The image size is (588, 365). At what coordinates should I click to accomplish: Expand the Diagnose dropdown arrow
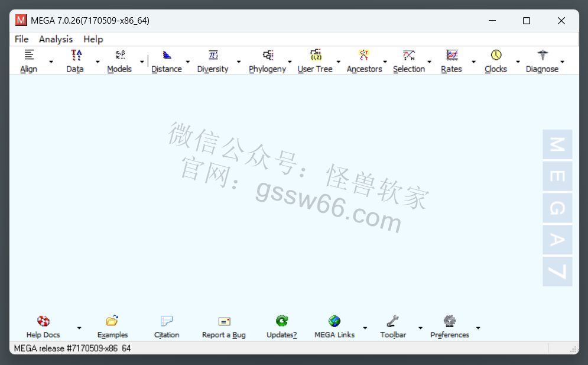coord(562,62)
